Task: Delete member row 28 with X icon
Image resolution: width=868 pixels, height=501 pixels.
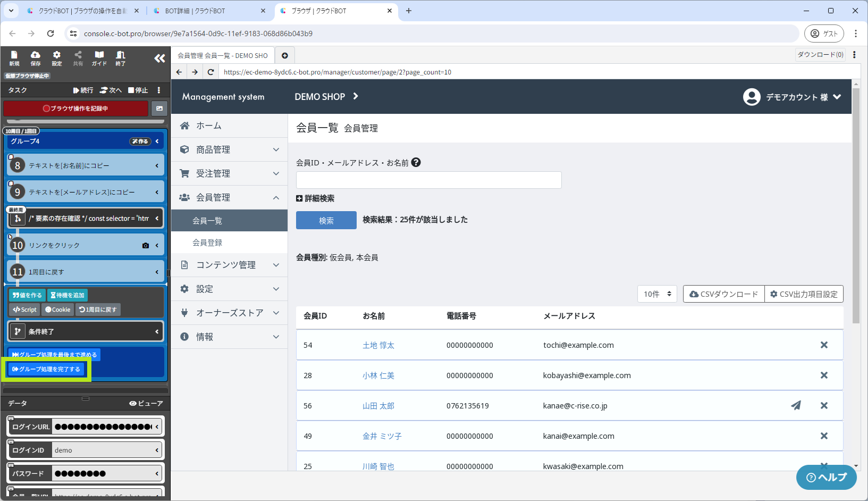Action: [824, 375]
